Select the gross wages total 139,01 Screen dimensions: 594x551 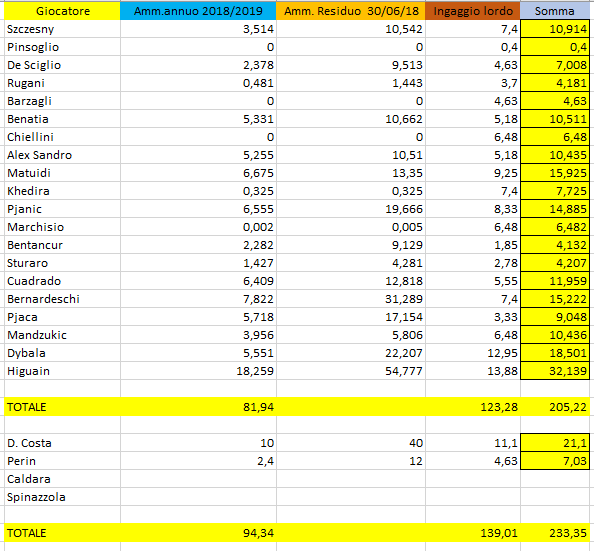(x=473, y=533)
